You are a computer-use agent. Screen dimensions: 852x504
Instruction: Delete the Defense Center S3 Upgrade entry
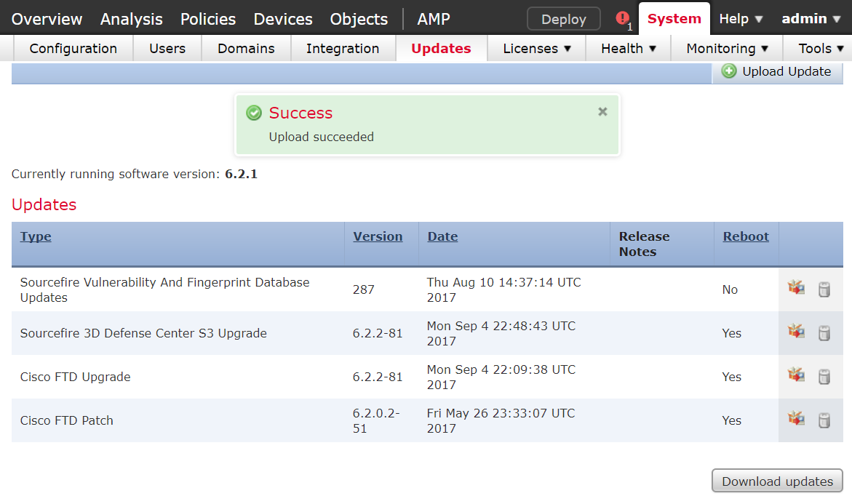[824, 333]
